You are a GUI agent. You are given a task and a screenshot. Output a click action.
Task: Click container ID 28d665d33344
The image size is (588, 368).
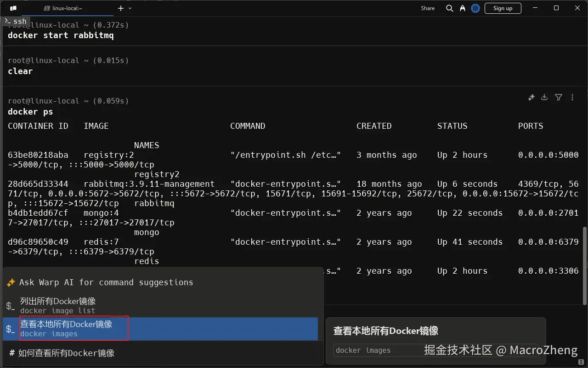click(38, 184)
